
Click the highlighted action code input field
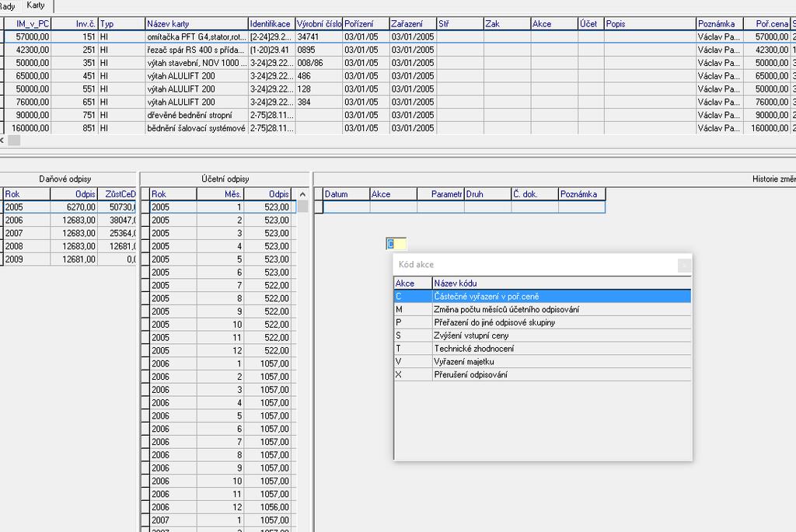[x=396, y=244]
